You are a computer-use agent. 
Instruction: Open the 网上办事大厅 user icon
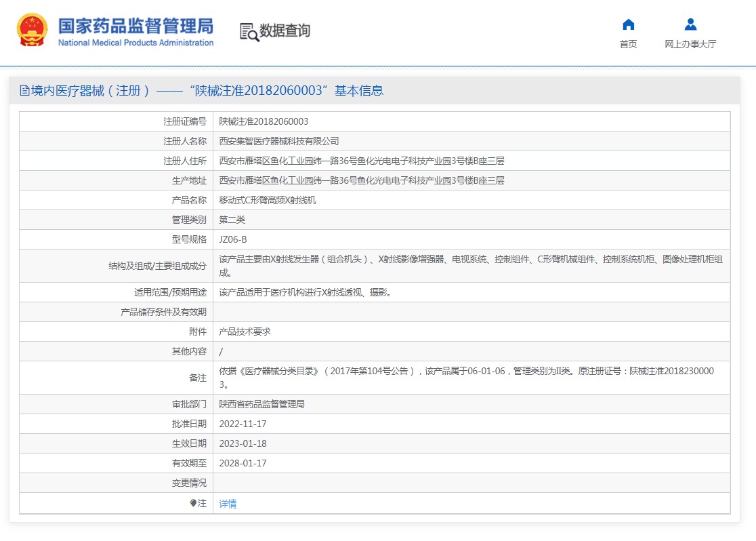tap(690, 24)
